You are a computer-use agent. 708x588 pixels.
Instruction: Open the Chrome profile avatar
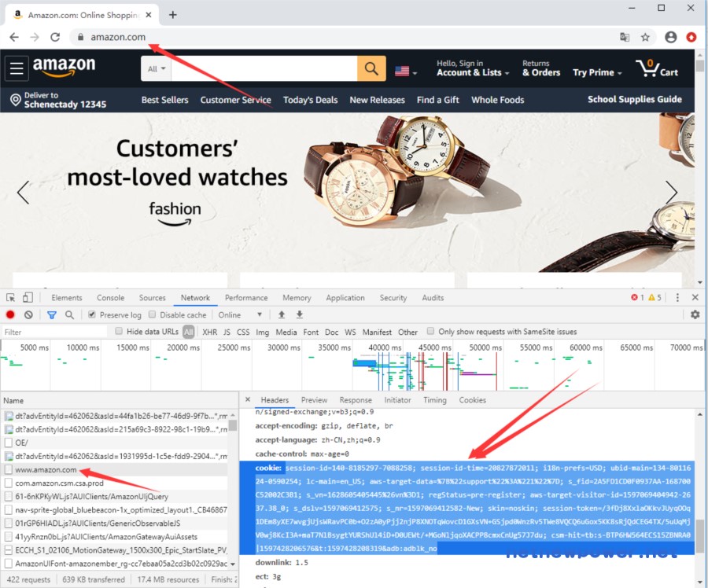(670, 37)
